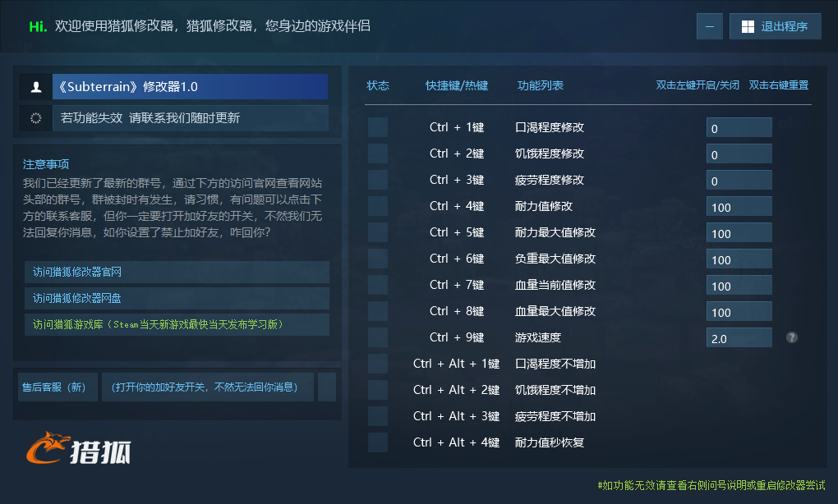Click the 售后客服（新） button

tap(58, 387)
